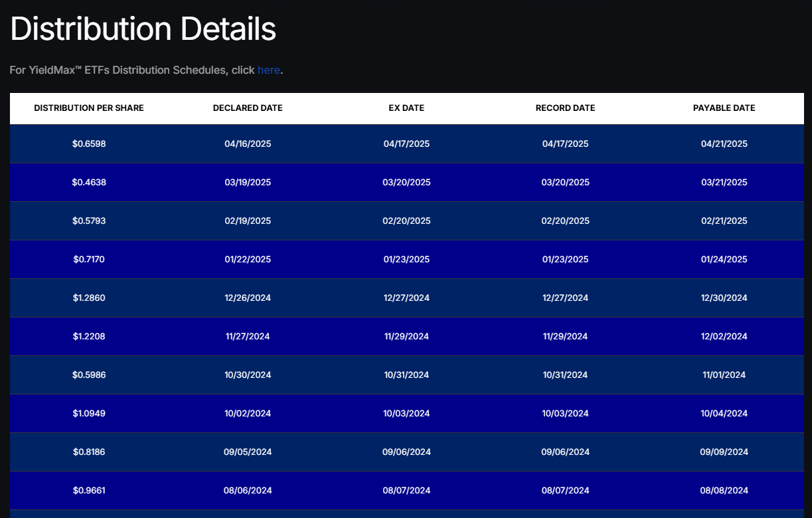Select the $0.8186 distribution value
The image size is (812, 518).
click(89, 452)
